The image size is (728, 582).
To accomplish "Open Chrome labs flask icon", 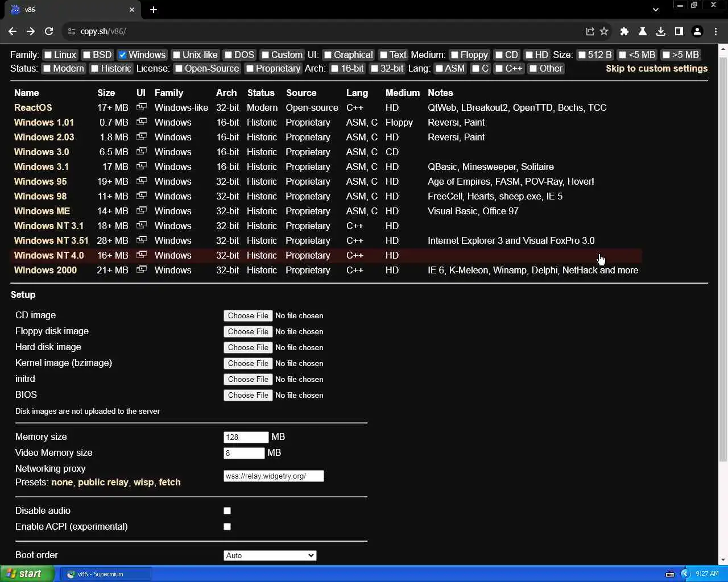I will [x=643, y=31].
